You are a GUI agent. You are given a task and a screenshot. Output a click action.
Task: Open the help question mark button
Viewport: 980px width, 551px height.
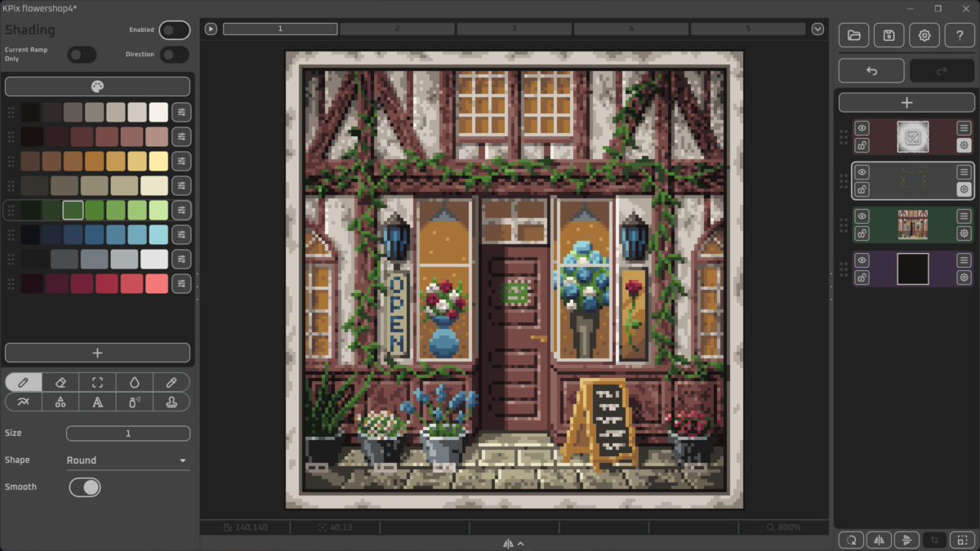960,35
